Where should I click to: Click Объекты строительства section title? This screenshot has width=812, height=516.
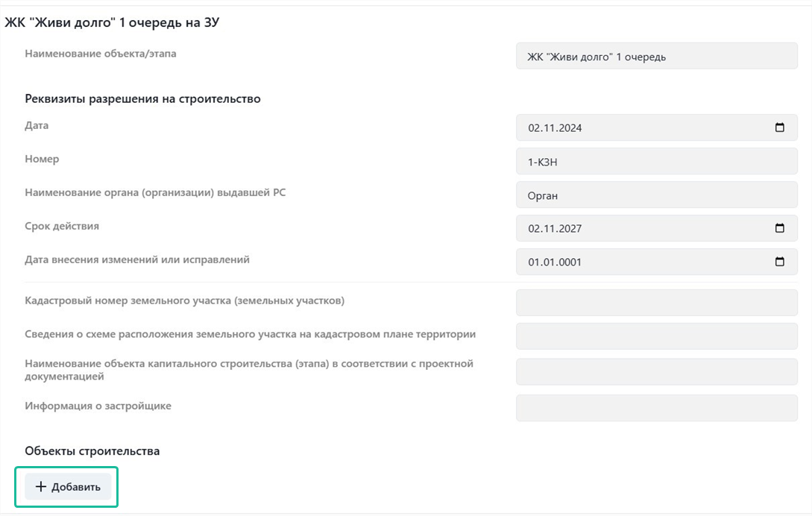pyautogui.click(x=92, y=450)
